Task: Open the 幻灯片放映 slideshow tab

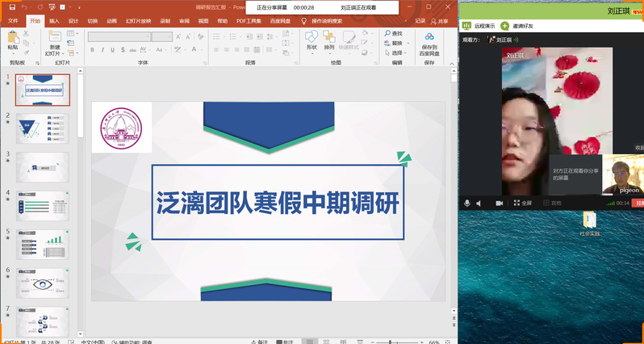Action: (139, 21)
